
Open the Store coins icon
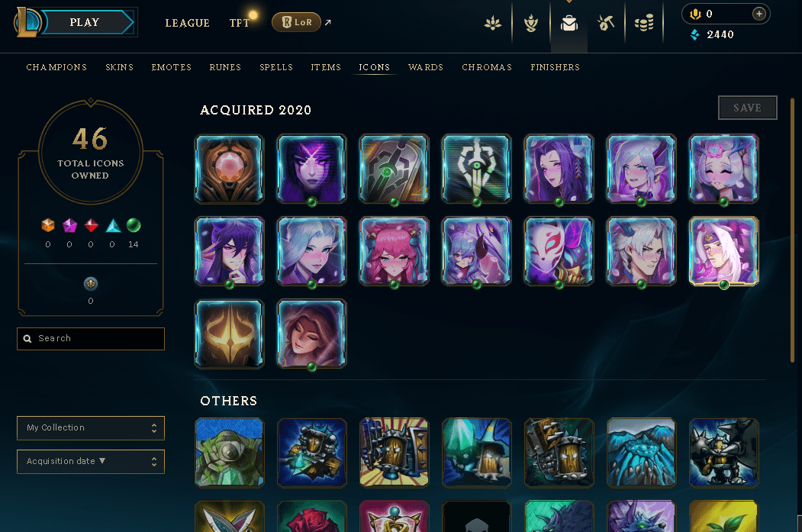click(644, 23)
